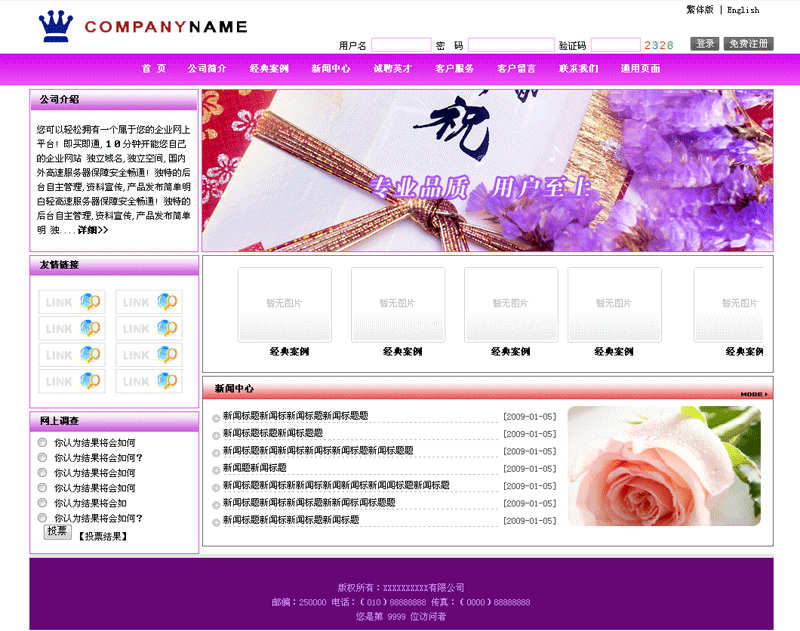Click the captcha image showing 2328
800x631 pixels.
tap(659, 45)
